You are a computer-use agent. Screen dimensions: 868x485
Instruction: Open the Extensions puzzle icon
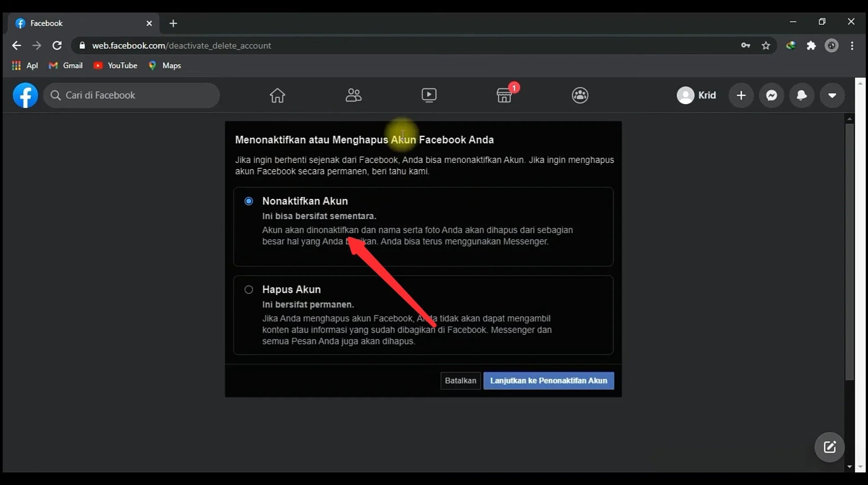coord(811,45)
